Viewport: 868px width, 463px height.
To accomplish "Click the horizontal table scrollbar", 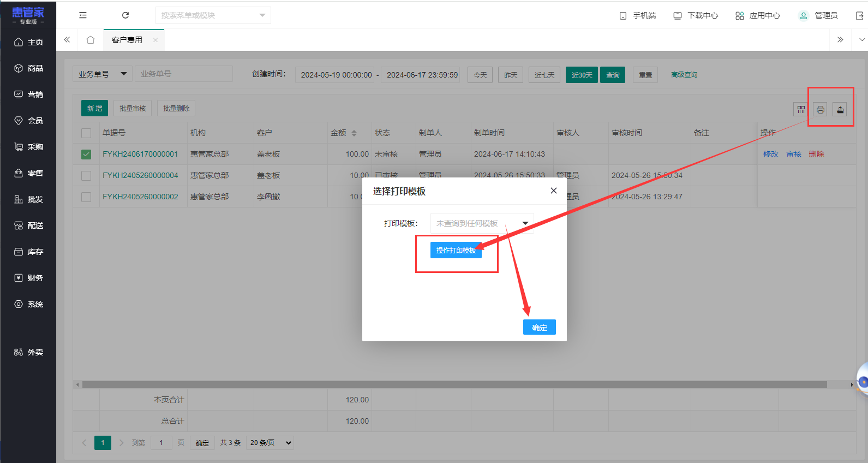I will coord(454,384).
